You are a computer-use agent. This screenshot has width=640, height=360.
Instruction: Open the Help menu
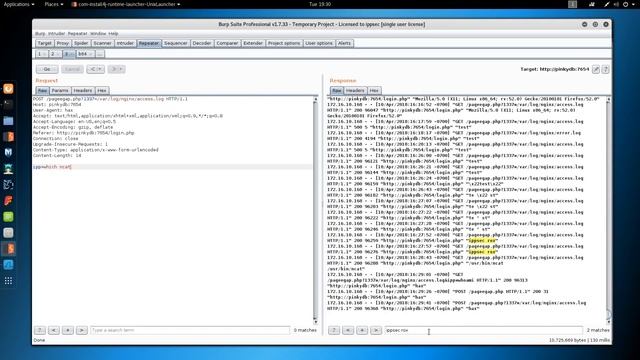point(113,33)
